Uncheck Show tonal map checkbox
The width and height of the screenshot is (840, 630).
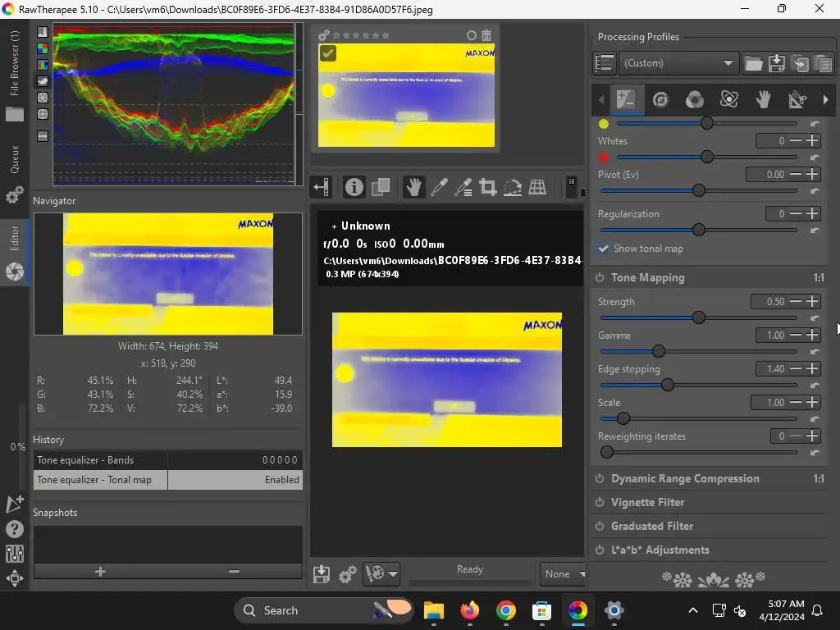[603, 249]
